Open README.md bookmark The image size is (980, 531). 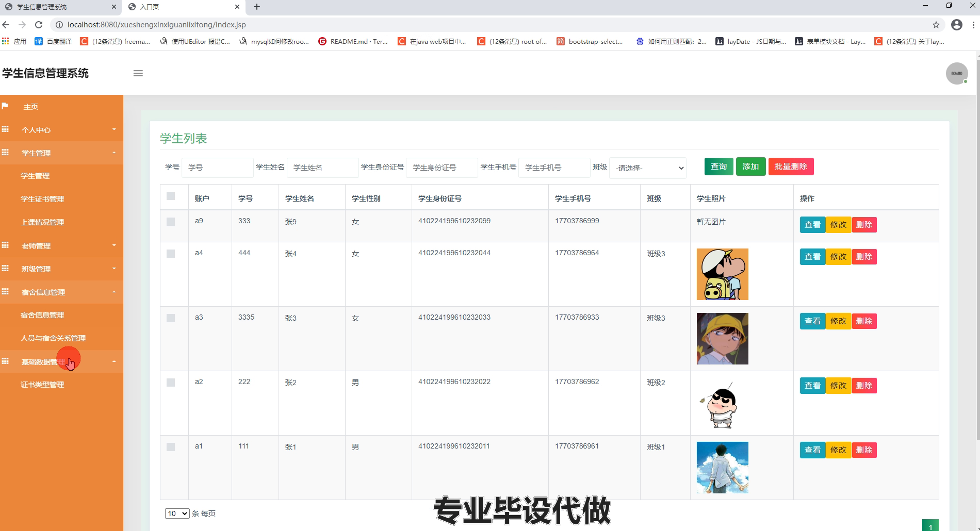[x=353, y=41]
